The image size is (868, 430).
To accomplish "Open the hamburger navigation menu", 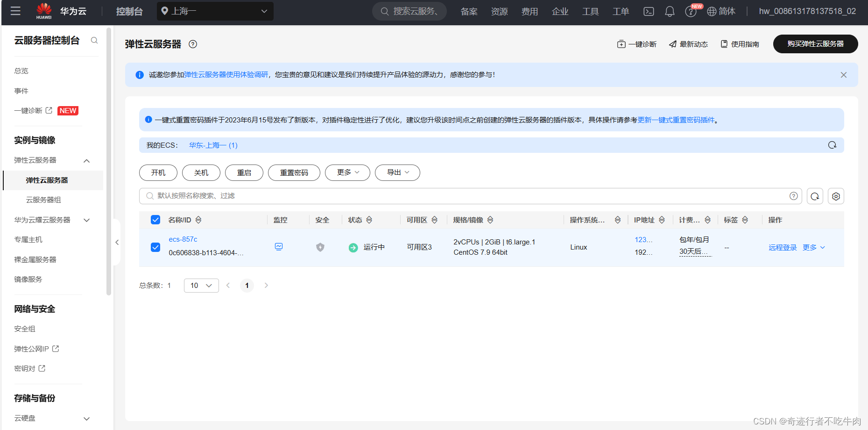I will pyautogui.click(x=15, y=11).
